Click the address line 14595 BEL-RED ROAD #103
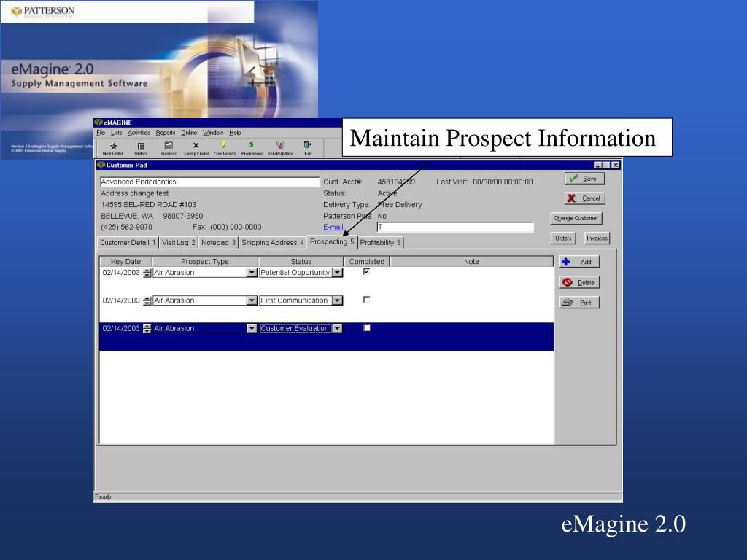747x560 pixels. (149, 205)
